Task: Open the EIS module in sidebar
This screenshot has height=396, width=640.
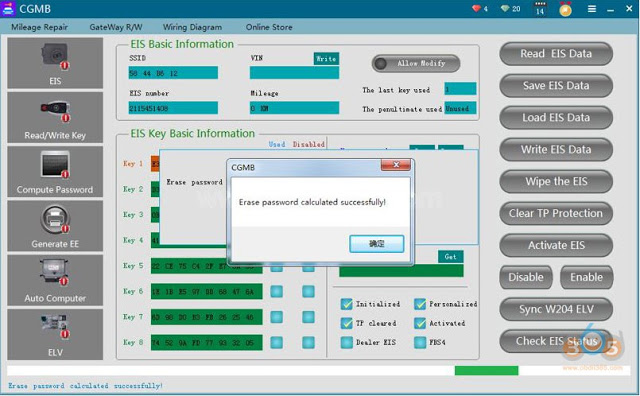Action: click(x=55, y=63)
